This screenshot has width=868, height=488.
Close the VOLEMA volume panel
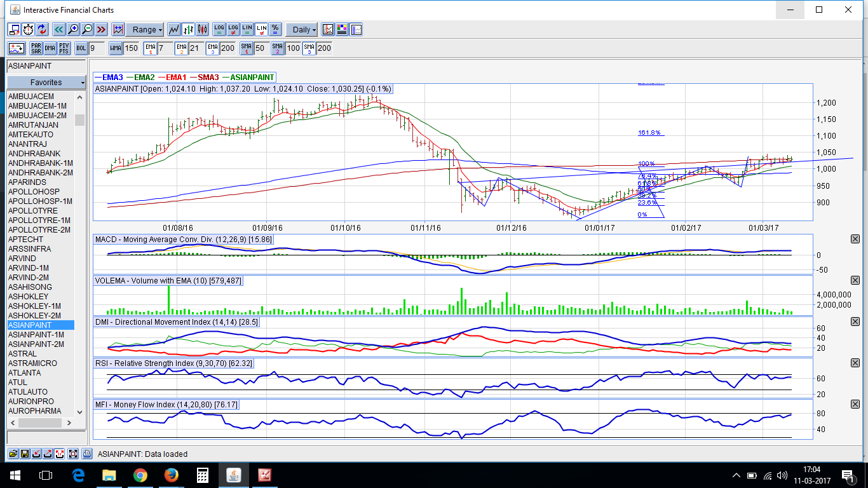click(x=855, y=280)
